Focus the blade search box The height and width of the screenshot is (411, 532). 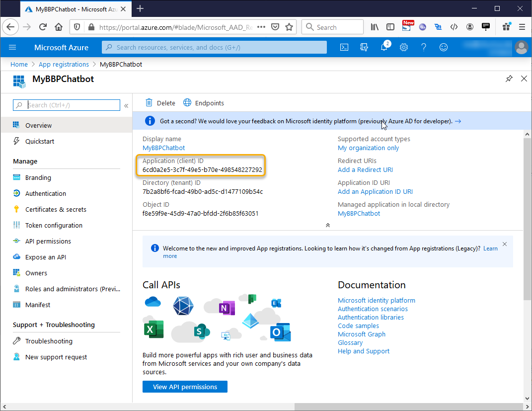point(67,105)
